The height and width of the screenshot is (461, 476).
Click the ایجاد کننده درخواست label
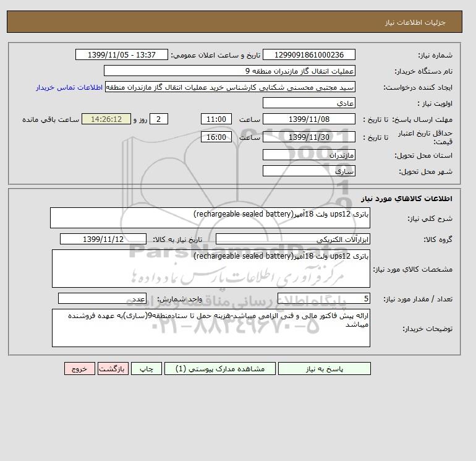(418, 87)
